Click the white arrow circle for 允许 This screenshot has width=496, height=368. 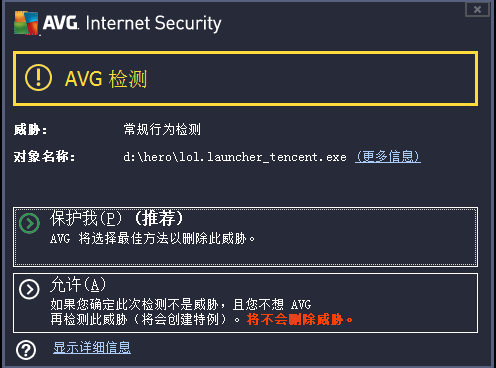[x=29, y=289]
